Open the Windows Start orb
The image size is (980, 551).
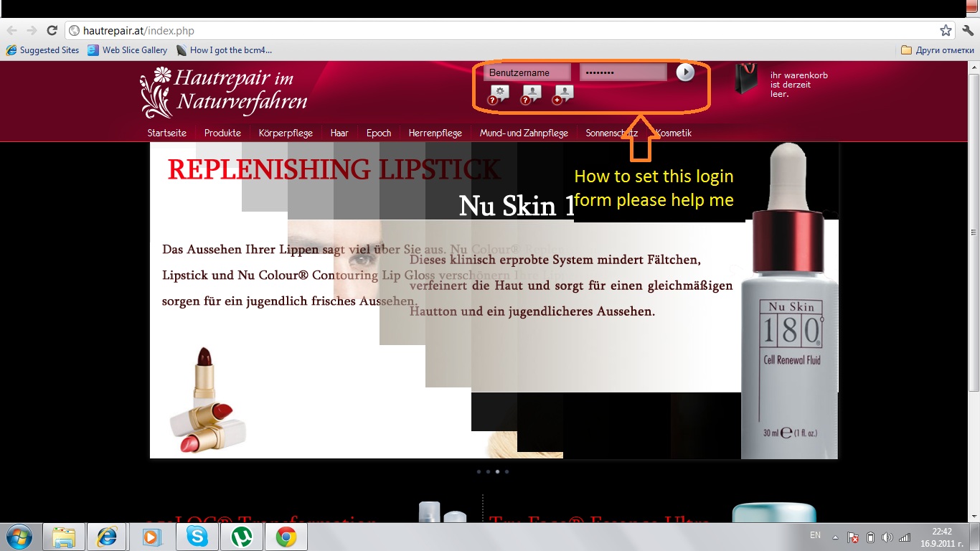coord(19,537)
